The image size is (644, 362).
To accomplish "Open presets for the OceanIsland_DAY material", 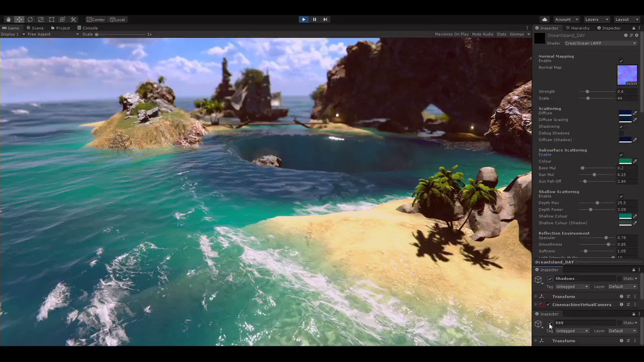I will (x=631, y=35).
